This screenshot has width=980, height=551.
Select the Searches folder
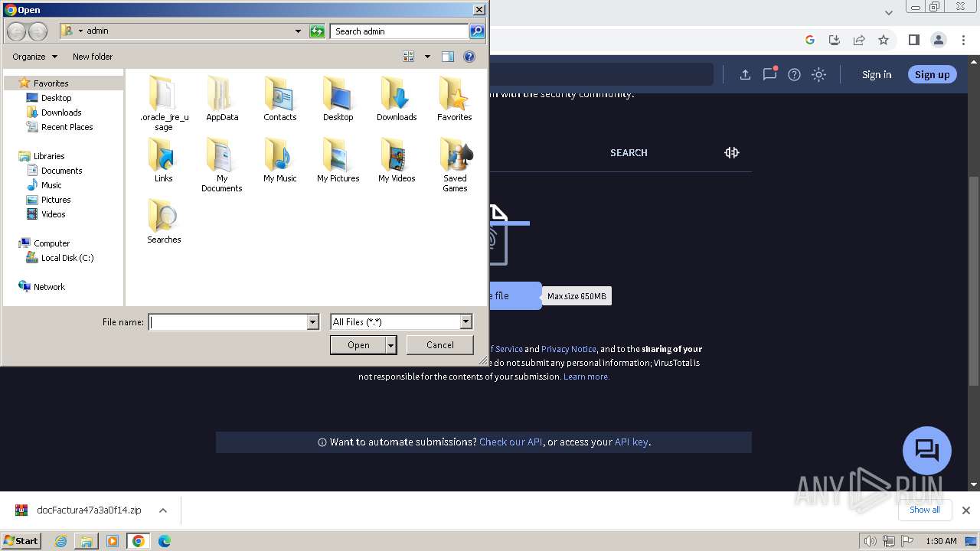pos(164,222)
